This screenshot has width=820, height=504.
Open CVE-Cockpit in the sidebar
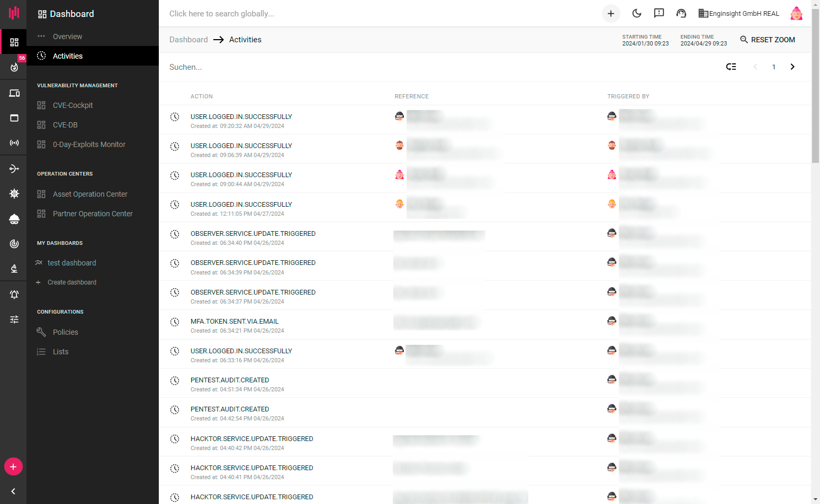(73, 105)
